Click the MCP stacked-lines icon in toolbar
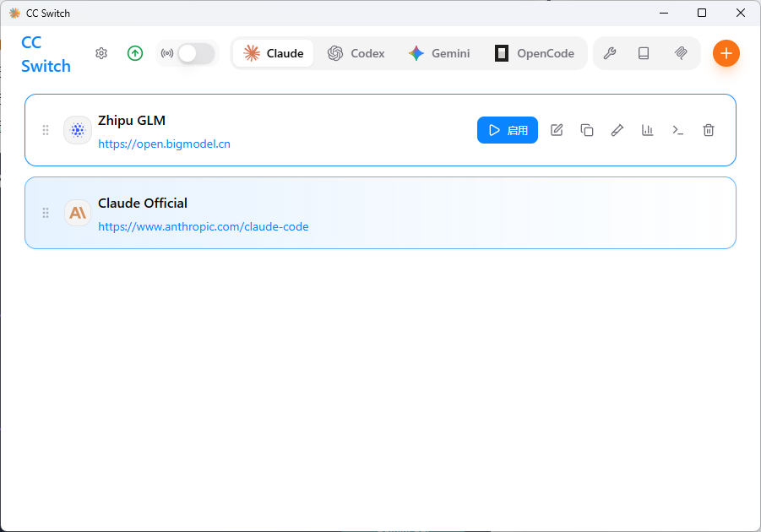 [x=681, y=53]
